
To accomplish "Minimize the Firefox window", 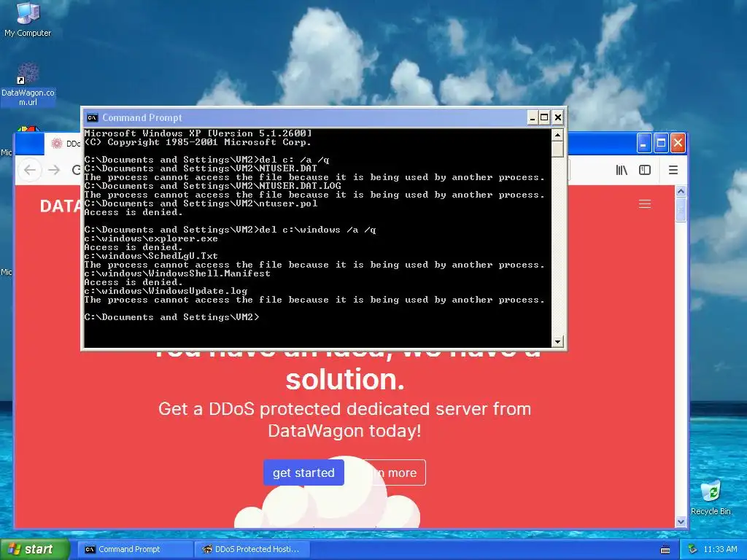I will [x=643, y=144].
